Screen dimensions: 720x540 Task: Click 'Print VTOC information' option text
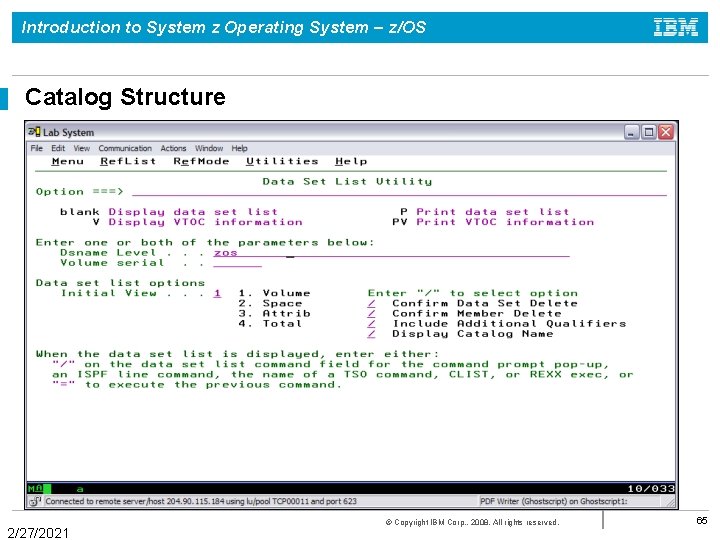coord(505,222)
